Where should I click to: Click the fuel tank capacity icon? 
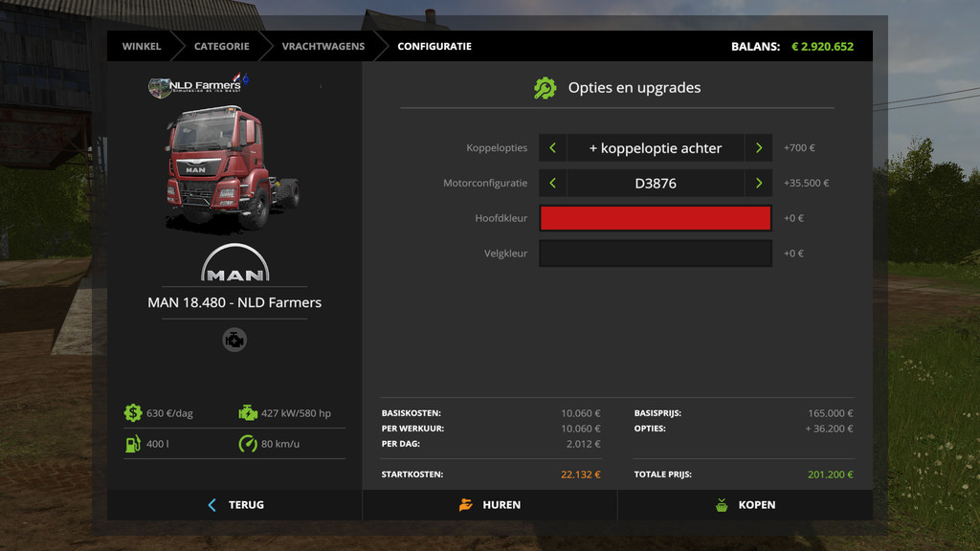[132, 444]
